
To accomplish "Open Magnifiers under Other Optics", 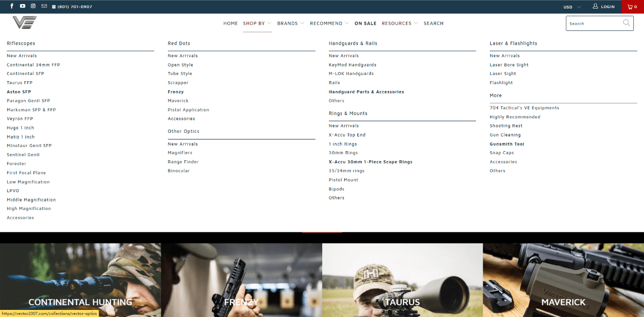I will pos(180,153).
